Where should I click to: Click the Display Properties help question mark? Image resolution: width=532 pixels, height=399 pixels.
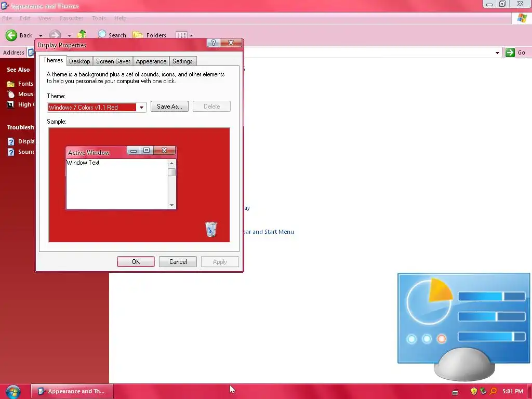tap(214, 43)
